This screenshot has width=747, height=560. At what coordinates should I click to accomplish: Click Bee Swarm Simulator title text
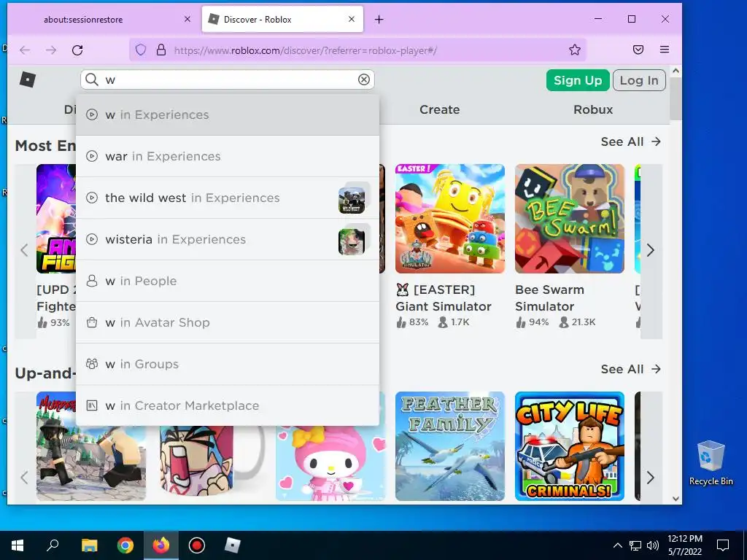(549, 298)
